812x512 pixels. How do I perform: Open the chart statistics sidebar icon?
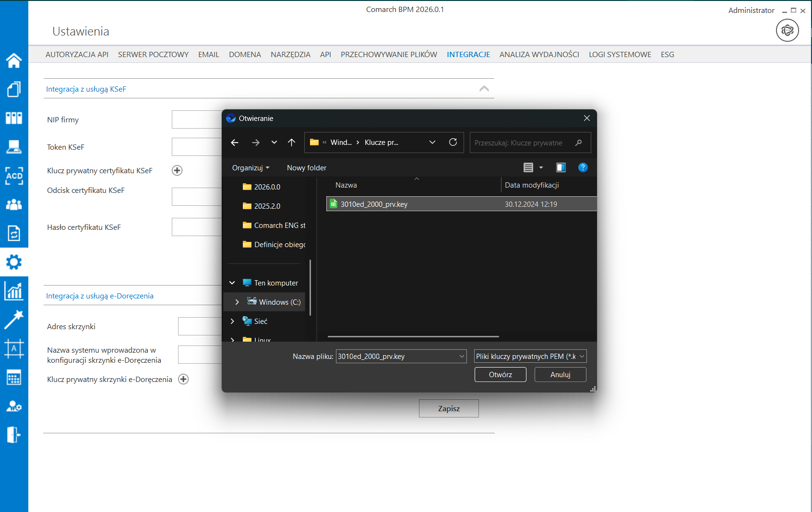(14, 291)
